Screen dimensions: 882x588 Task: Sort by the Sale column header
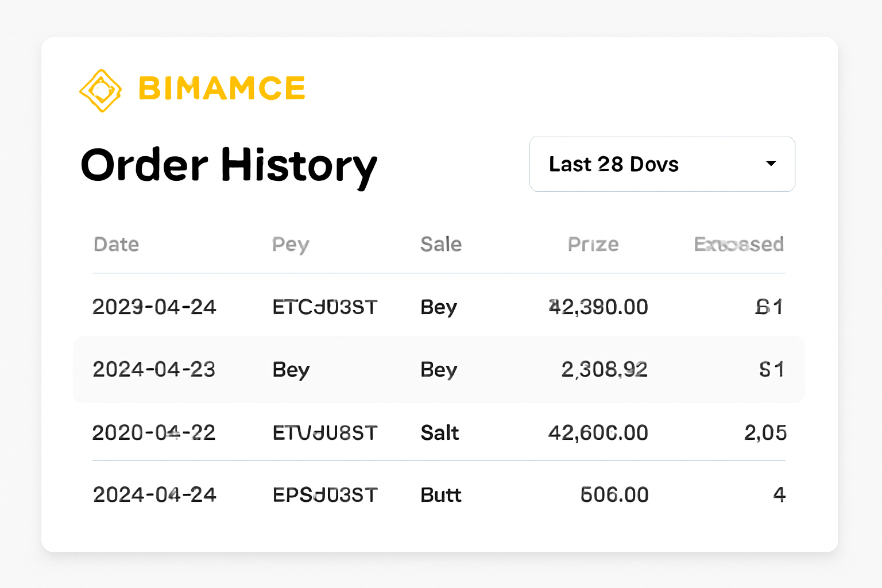pos(440,245)
